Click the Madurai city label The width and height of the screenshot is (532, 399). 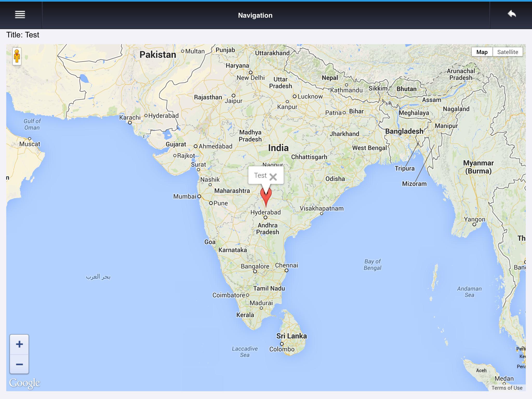coord(261,303)
